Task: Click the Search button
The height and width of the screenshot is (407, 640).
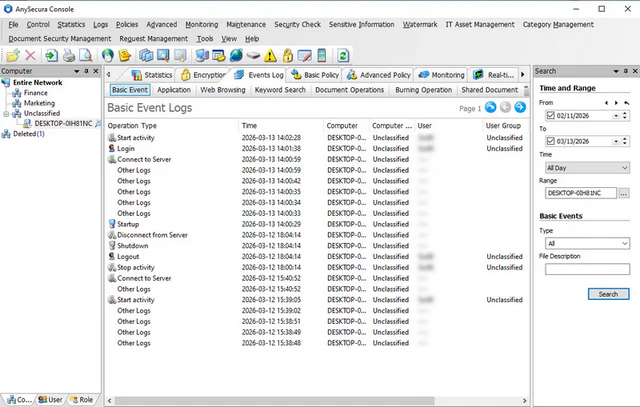Action: tap(608, 294)
